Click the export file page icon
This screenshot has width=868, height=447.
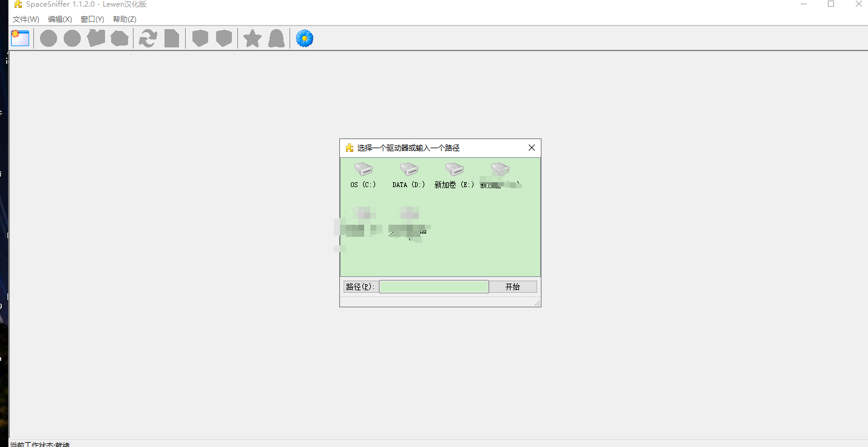(172, 39)
